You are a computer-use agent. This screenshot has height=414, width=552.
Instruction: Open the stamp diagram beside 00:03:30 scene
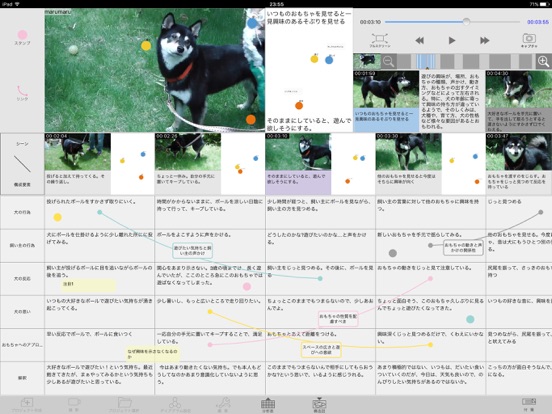point(464,164)
